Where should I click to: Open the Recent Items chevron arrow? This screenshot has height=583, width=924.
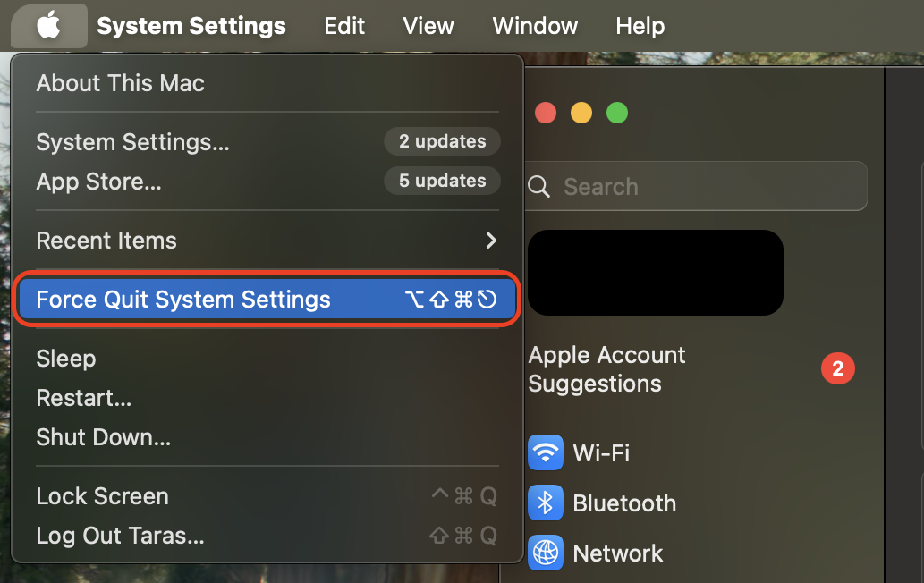(x=490, y=241)
